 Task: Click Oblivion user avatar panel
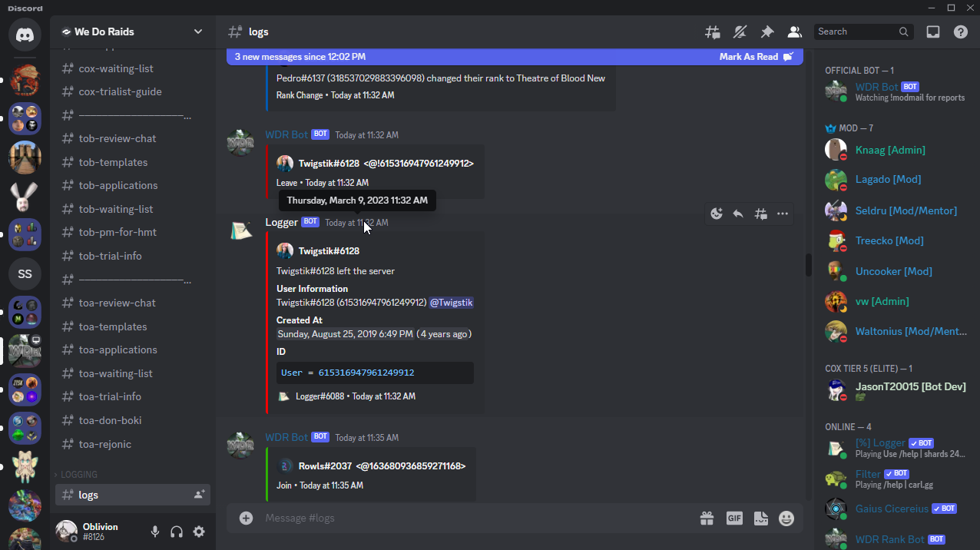100,532
